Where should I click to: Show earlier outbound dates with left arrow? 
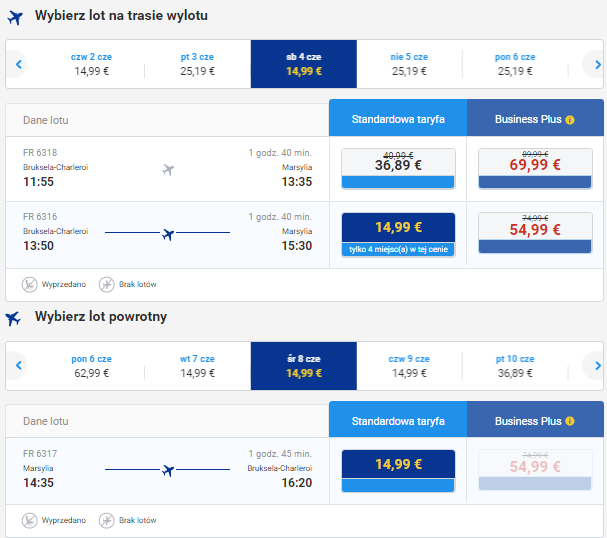[x=18, y=65]
